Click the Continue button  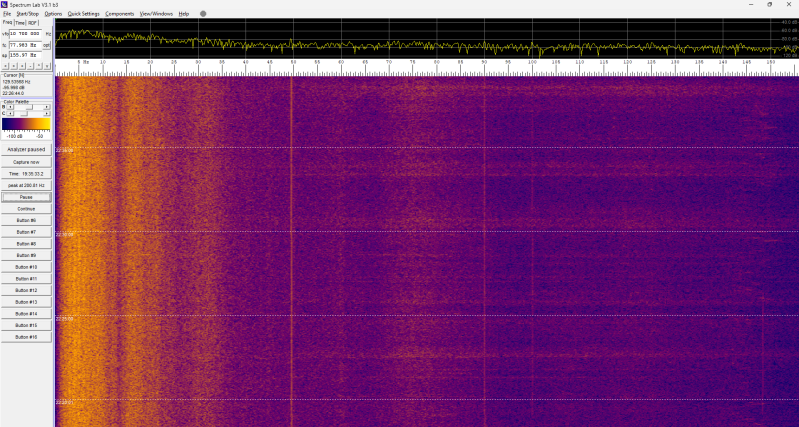(26, 209)
